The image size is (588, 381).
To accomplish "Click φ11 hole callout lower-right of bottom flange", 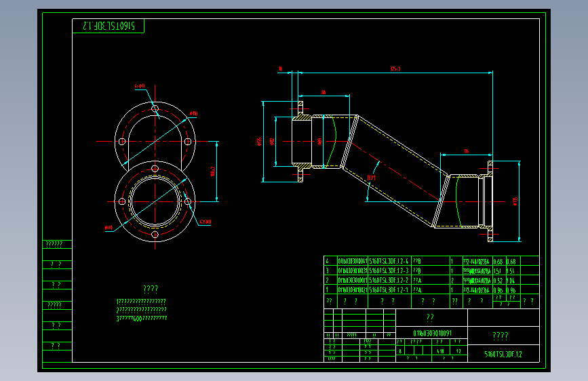I will click(205, 222).
